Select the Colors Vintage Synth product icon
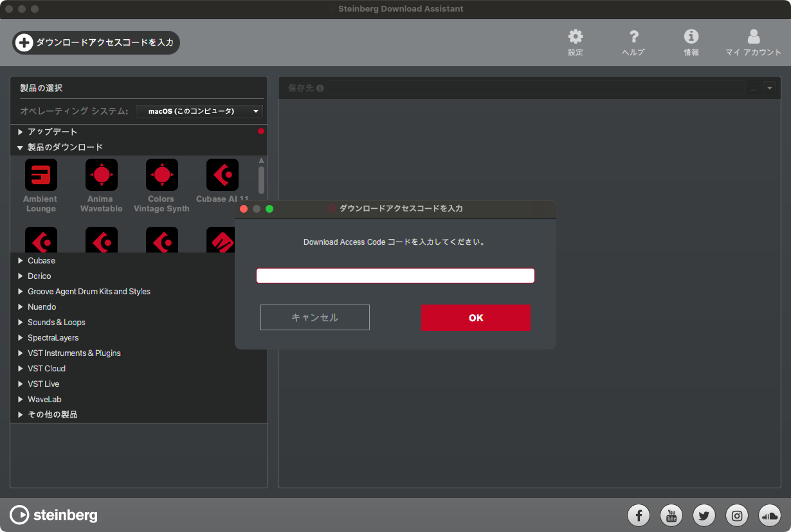Image resolution: width=791 pixels, height=532 pixels. click(162, 175)
